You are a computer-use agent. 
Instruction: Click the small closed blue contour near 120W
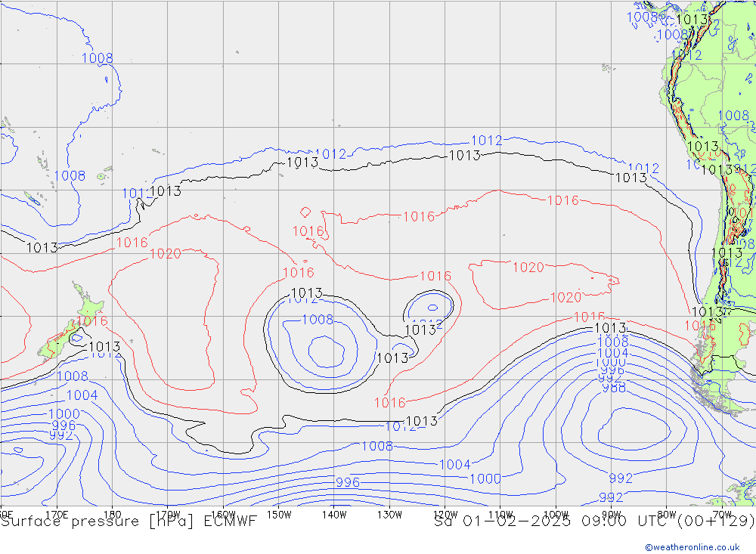click(x=432, y=308)
